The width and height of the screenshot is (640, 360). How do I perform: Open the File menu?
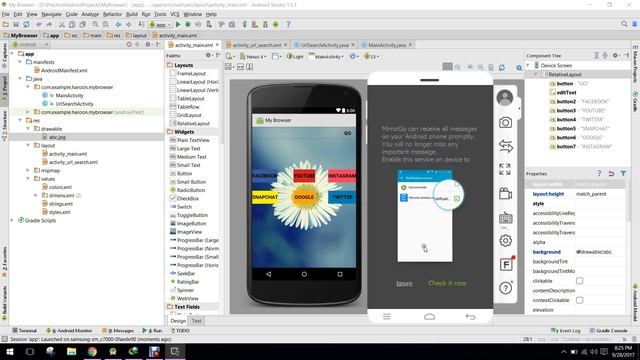coord(6,14)
